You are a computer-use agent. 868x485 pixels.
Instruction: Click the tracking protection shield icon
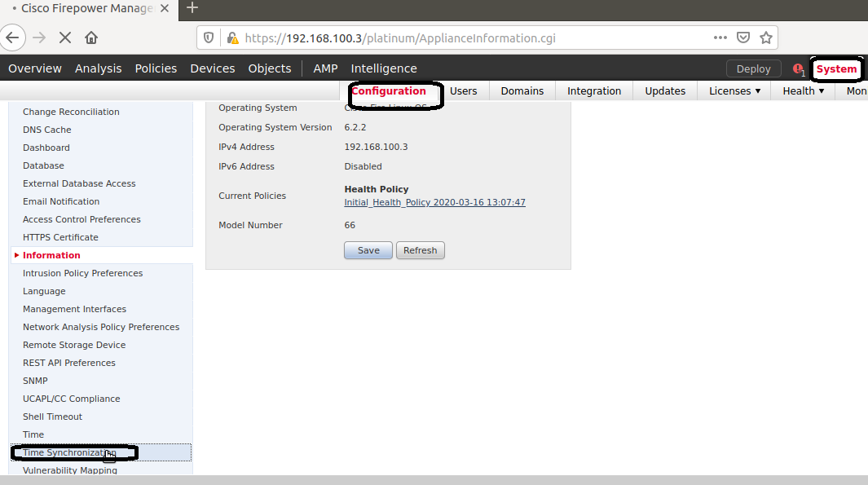point(209,37)
